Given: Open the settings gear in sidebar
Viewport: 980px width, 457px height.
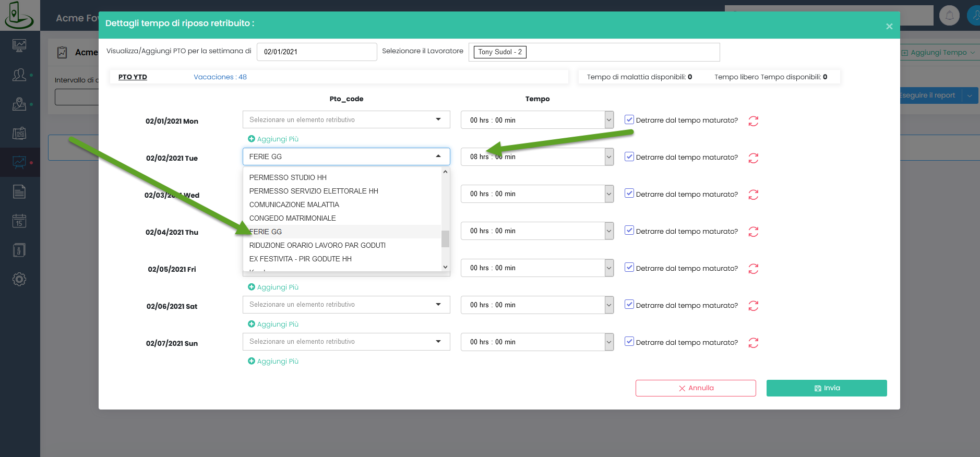Looking at the screenshot, I should pyautogui.click(x=19, y=279).
